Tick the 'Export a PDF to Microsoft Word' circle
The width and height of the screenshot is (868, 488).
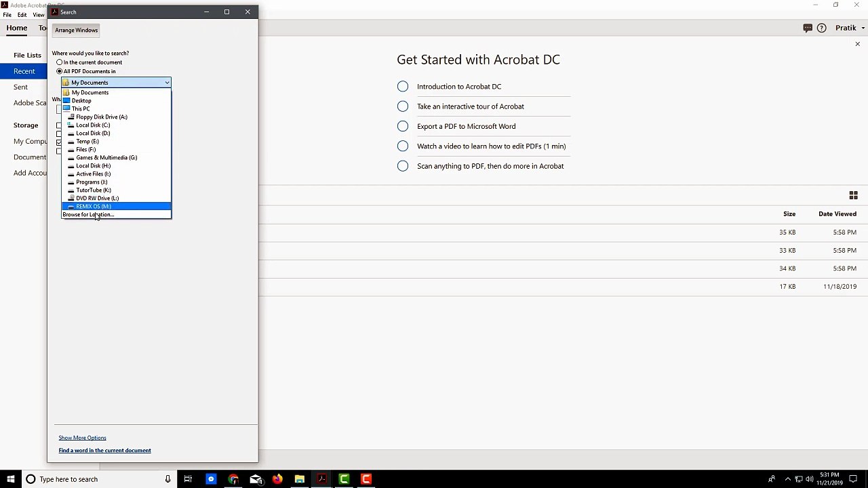tap(403, 127)
